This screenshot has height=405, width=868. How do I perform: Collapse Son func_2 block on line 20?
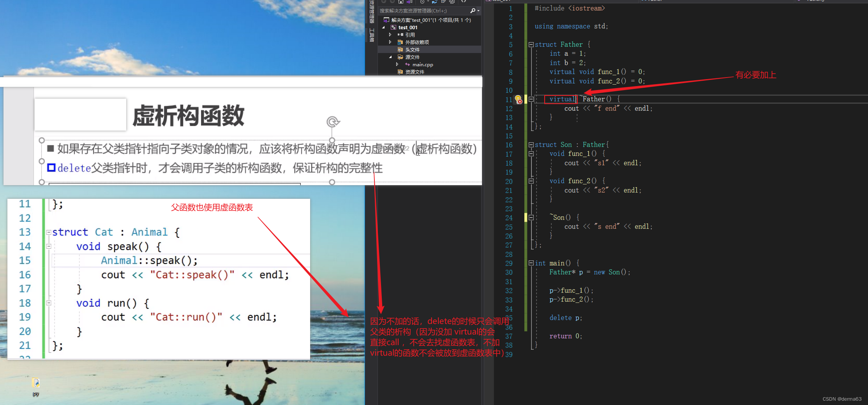click(x=531, y=181)
